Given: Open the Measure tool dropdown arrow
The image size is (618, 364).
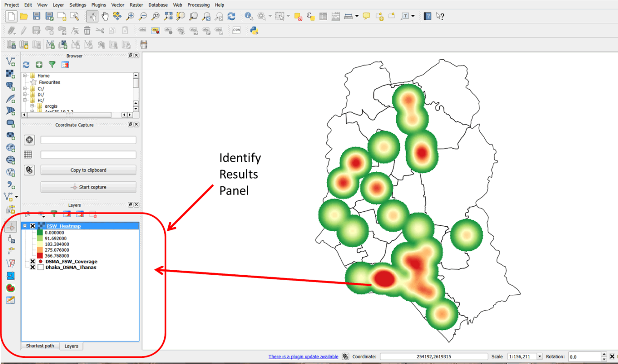Looking at the screenshot, I should point(357,16).
